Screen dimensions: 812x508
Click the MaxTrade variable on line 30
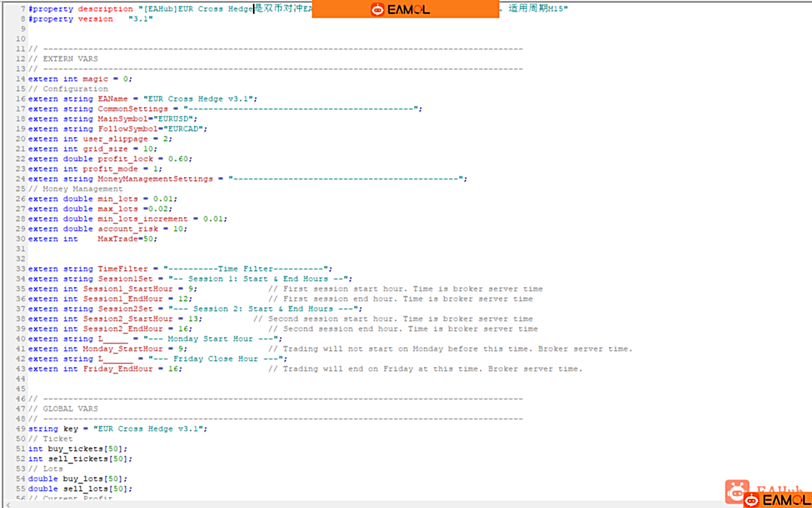(x=118, y=239)
